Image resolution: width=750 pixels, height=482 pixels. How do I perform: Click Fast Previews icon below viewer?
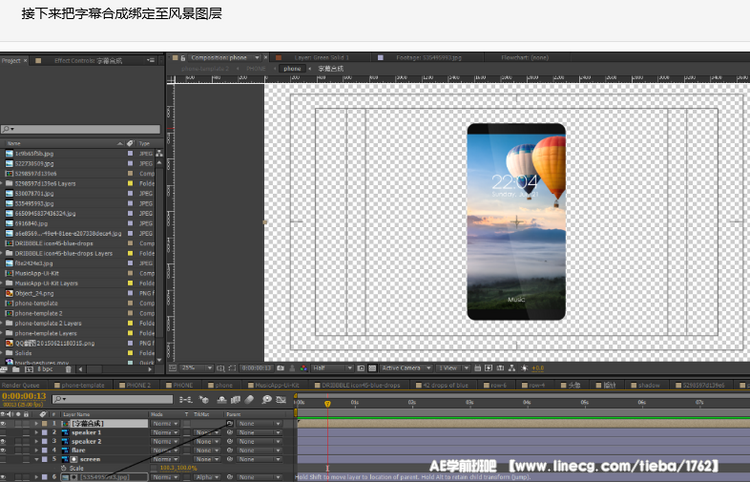click(x=488, y=368)
